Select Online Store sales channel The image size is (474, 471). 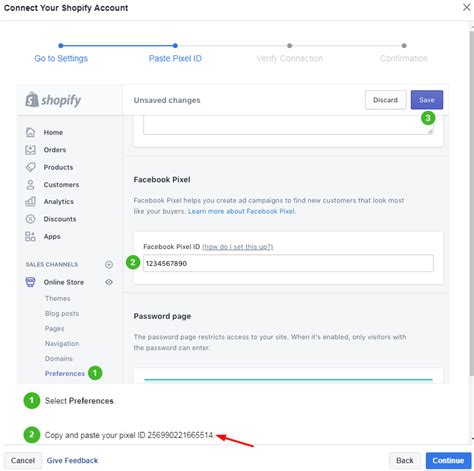(64, 282)
